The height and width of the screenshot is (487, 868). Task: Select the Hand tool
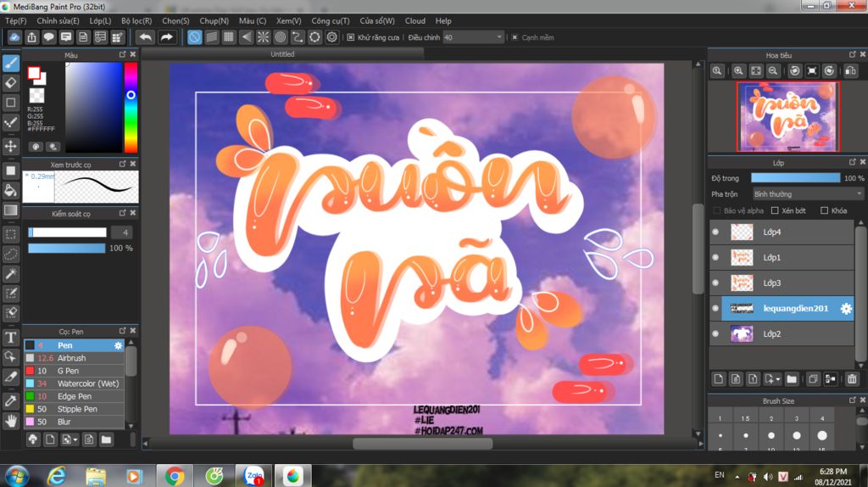[x=10, y=422]
